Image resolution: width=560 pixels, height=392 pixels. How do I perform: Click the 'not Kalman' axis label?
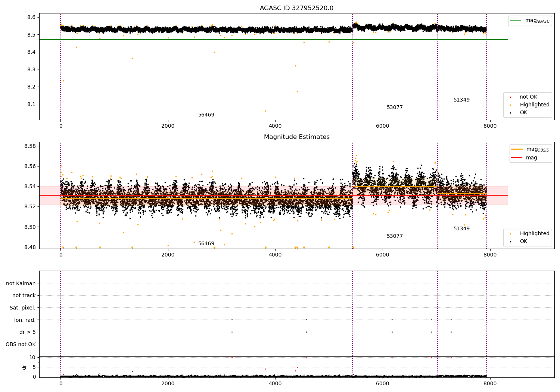21,283
